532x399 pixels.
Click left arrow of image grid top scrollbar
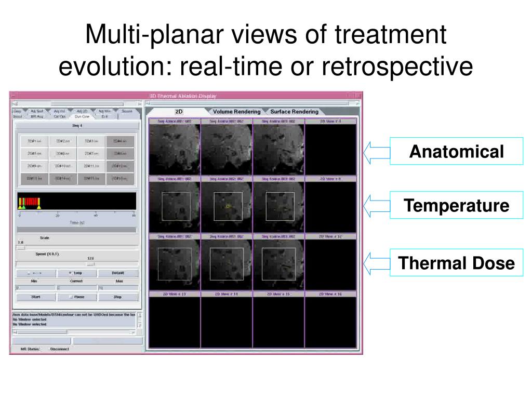[x=148, y=103]
